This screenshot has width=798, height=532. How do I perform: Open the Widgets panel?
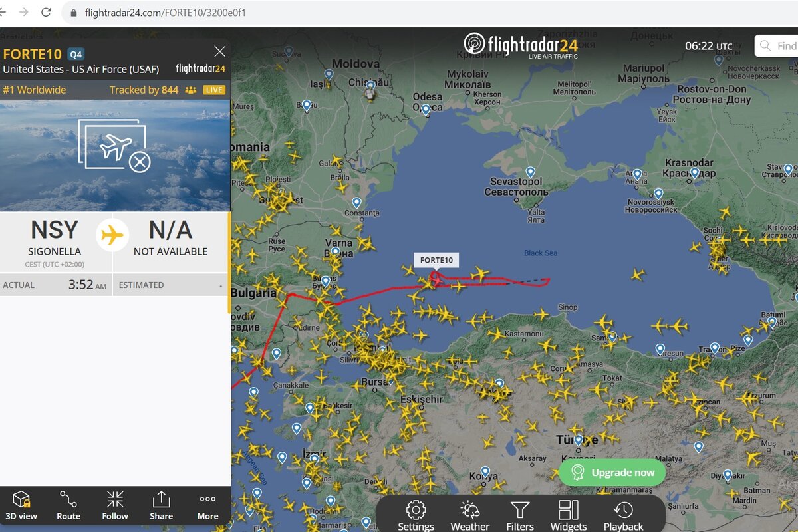569,516
